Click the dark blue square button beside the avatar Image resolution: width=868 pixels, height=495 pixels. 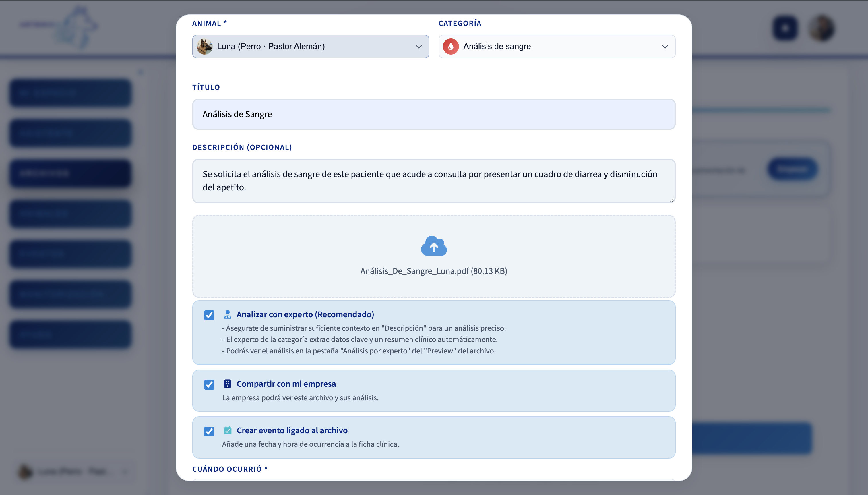(785, 28)
